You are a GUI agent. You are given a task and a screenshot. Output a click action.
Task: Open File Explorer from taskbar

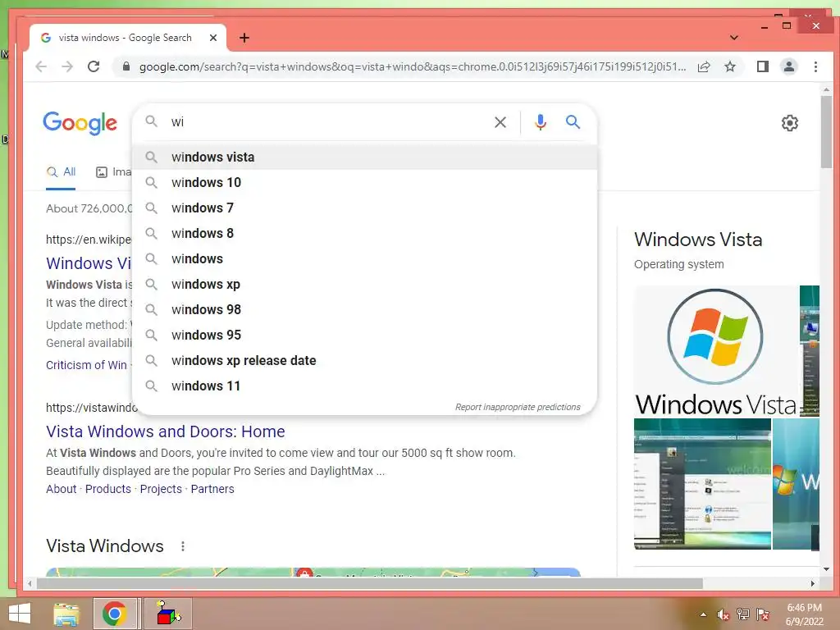click(x=66, y=614)
